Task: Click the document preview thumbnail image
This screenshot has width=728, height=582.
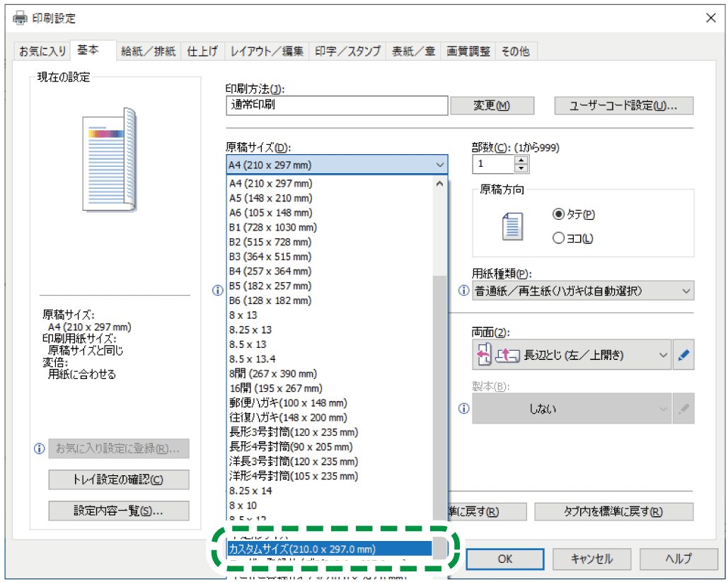Action: click(x=109, y=160)
